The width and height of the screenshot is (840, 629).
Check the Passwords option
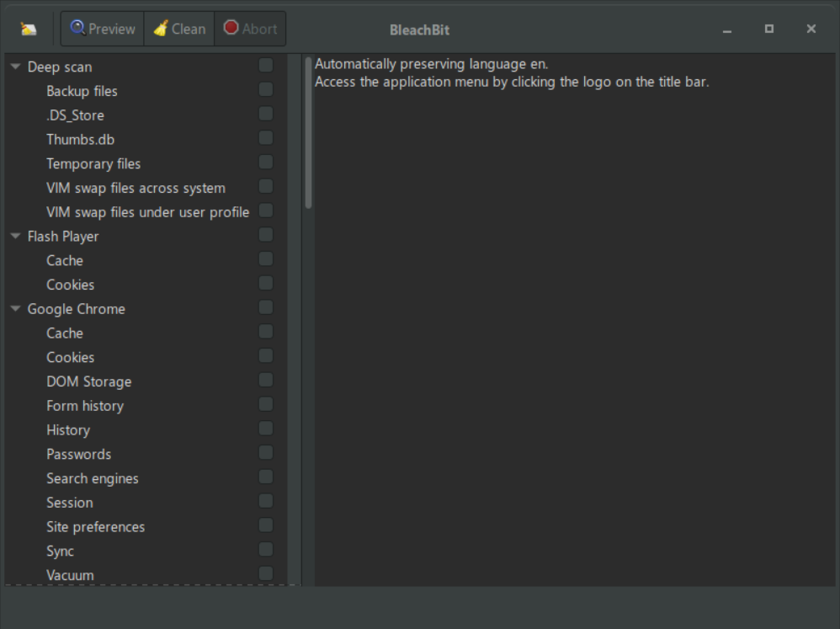tap(266, 453)
